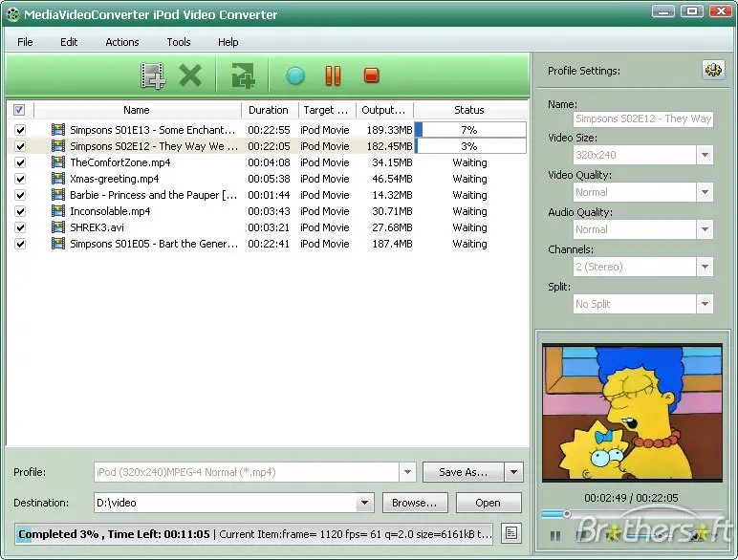Open Profile Settings advanced gear icon
The height and width of the screenshot is (560, 738).
click(x=712, y=71)
